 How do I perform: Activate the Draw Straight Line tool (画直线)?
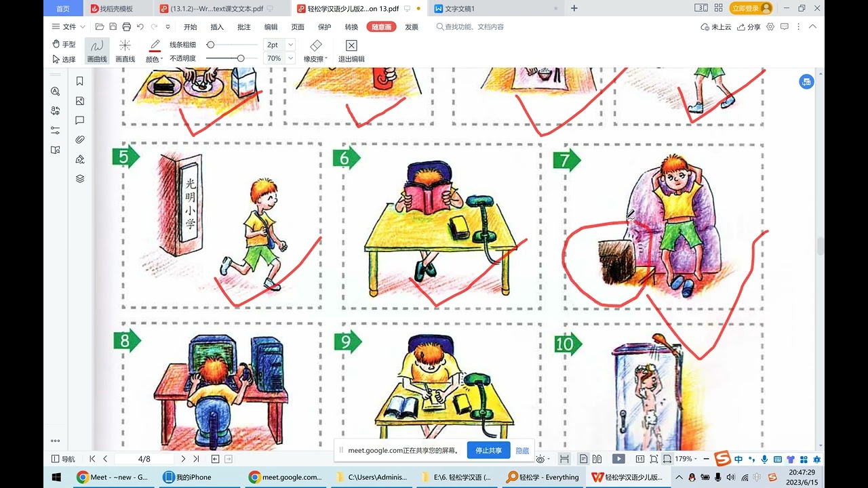[125, 51]
